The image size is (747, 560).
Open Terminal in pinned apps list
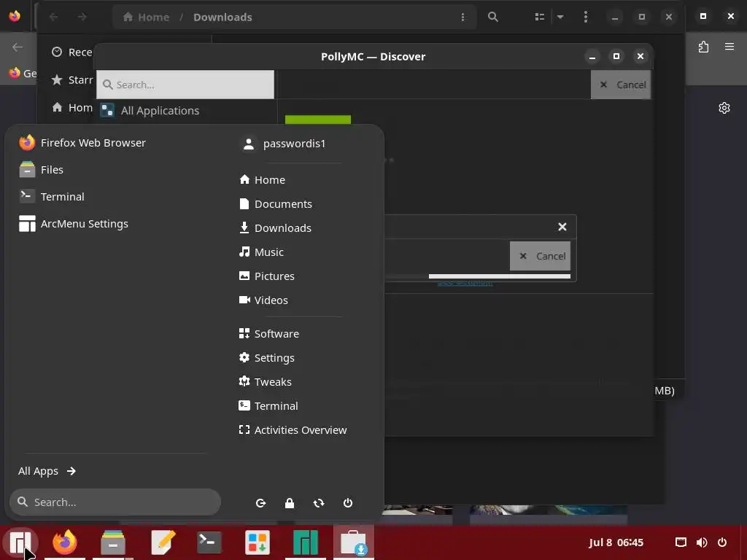(x=52, y=196)
